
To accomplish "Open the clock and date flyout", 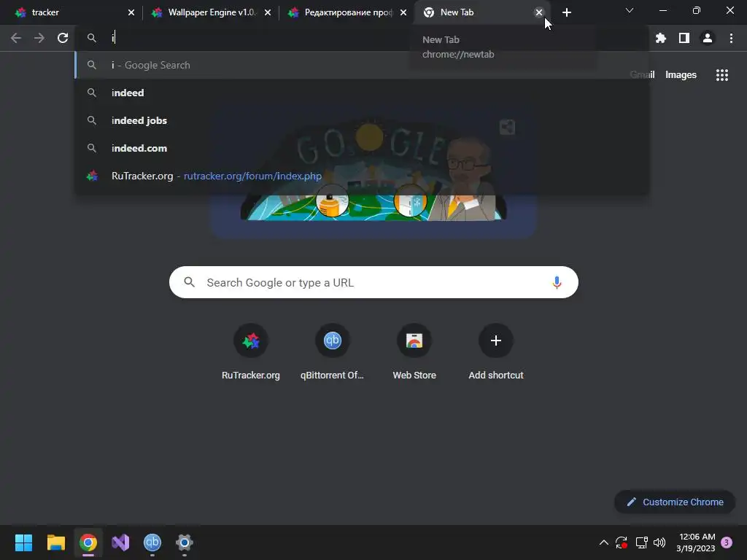I will tap(695, 542).
